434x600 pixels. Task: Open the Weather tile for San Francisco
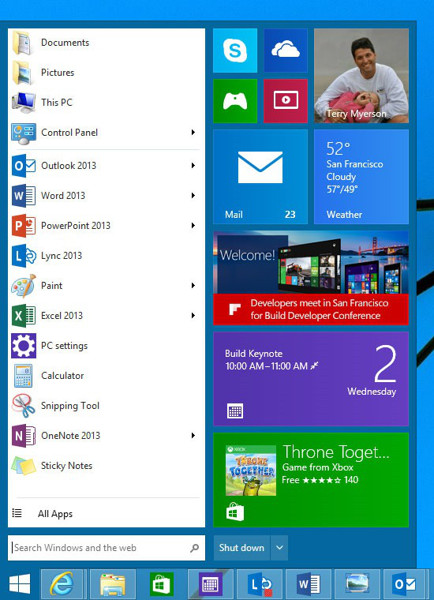[361, 176]
